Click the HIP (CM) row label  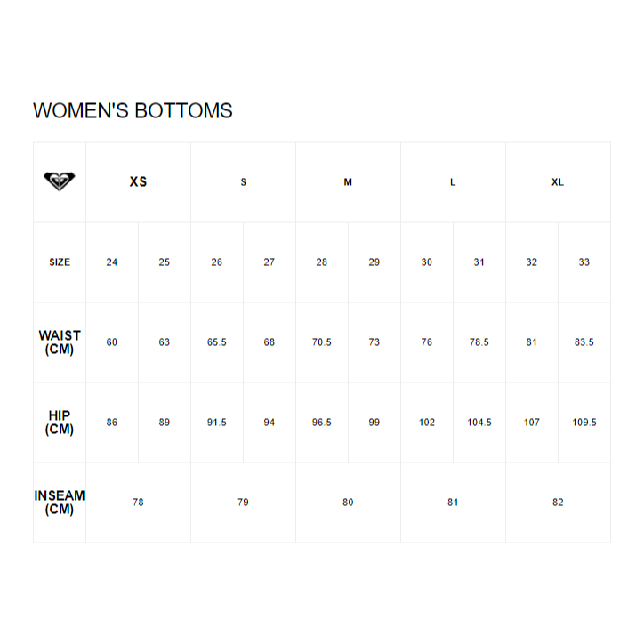click(x=60, y=423)
